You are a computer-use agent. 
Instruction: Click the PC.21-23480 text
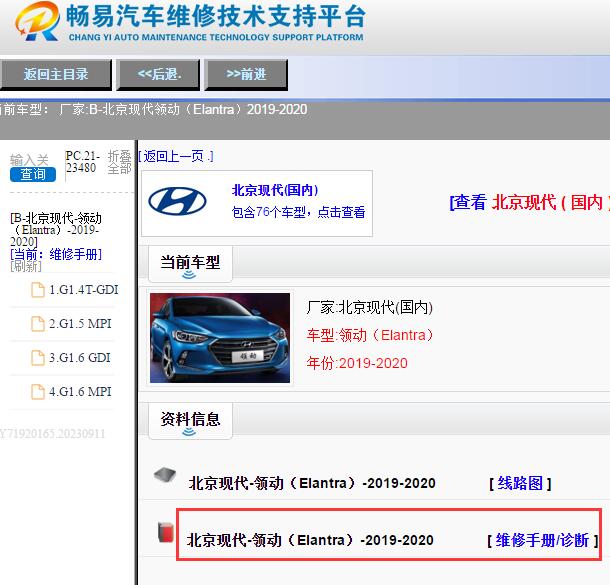click(x=82, y=162)
